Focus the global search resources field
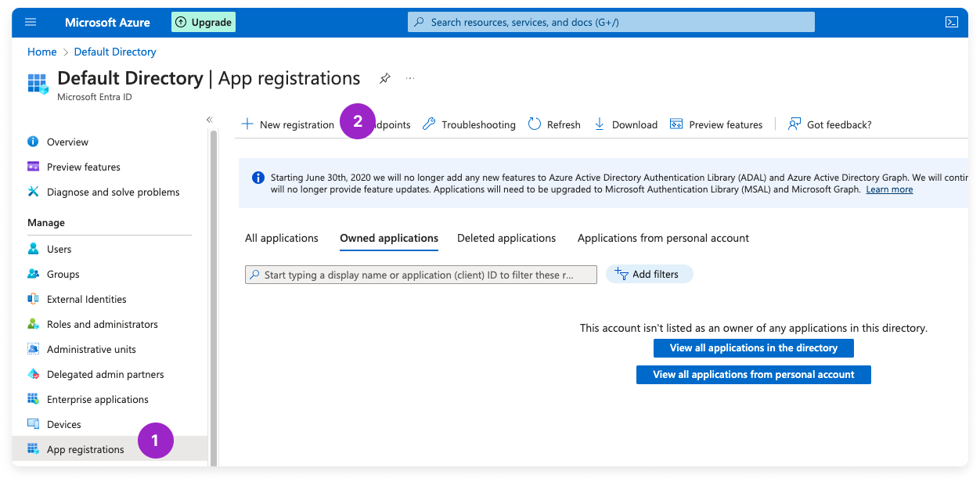The height and width of the screenshot is (482, 980). click(x=611, y=22)
